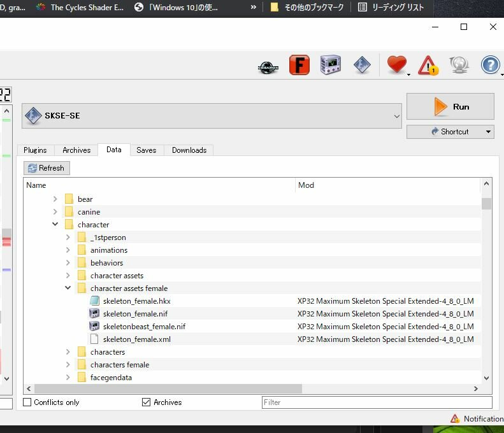Switch to the Plugins tab
This screenshot has height=433, width=504.
click(x=35, y=150)
